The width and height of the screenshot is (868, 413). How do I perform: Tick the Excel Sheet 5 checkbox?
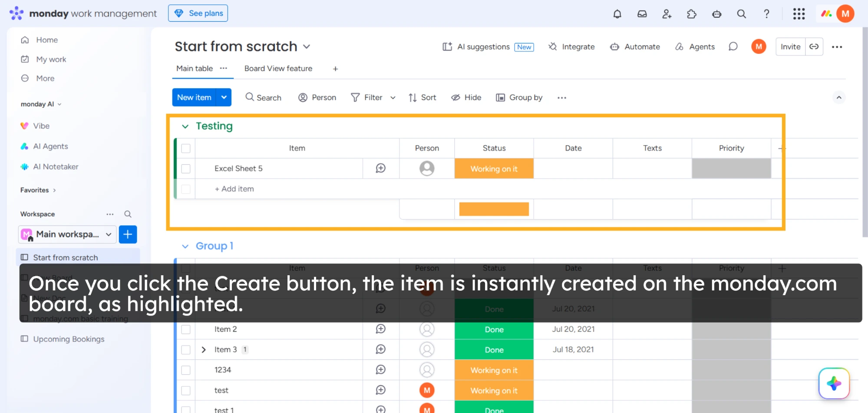pyautogui.click(x=186, y=169)
